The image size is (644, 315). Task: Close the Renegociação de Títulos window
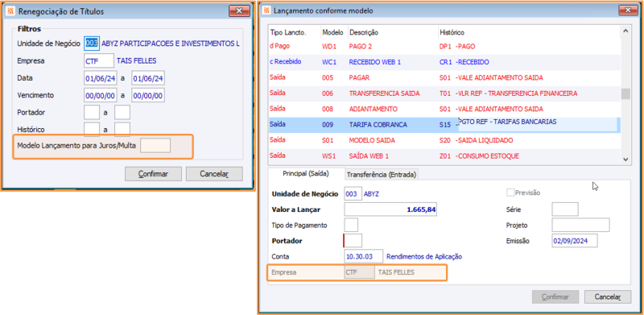(x=239, y=10)
